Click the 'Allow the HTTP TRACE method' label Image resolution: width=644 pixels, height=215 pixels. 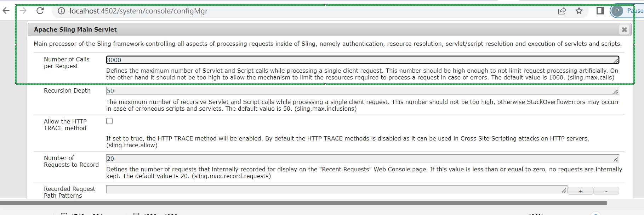pyautogui.click(x=65, y=125)
